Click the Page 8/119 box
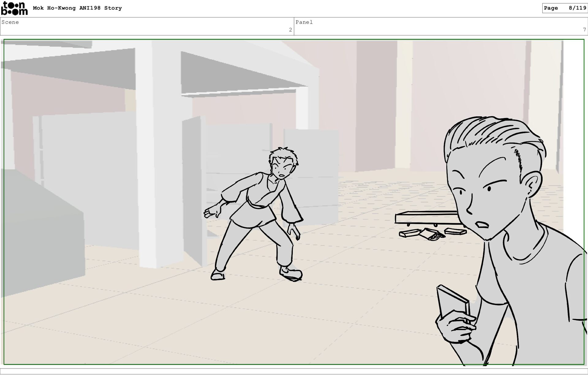 [564, 8]
